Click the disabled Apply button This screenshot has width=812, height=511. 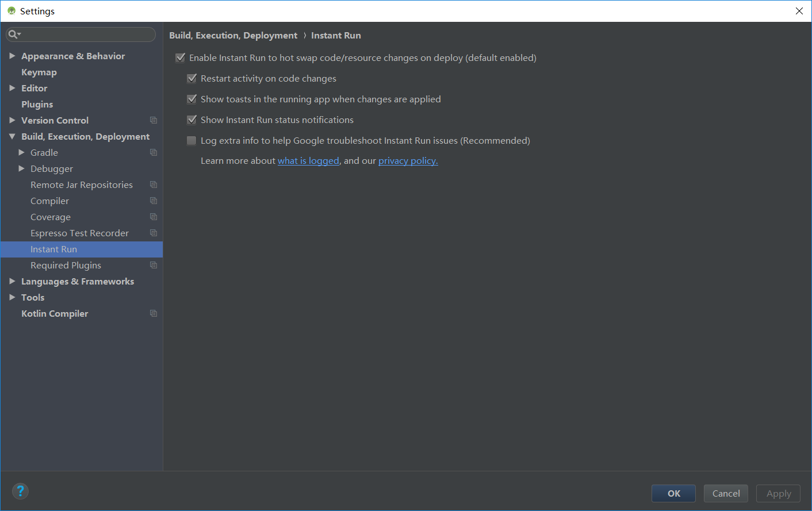[778, 493]
